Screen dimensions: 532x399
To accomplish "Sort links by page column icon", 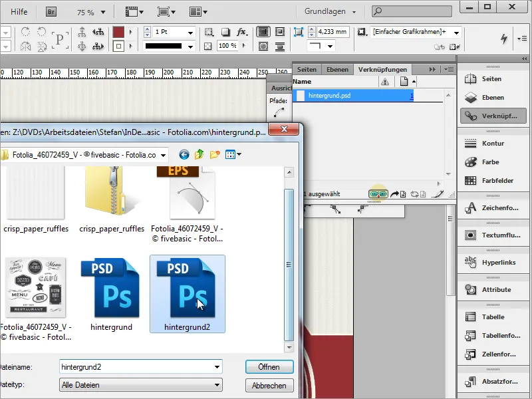I will [404, 82].
